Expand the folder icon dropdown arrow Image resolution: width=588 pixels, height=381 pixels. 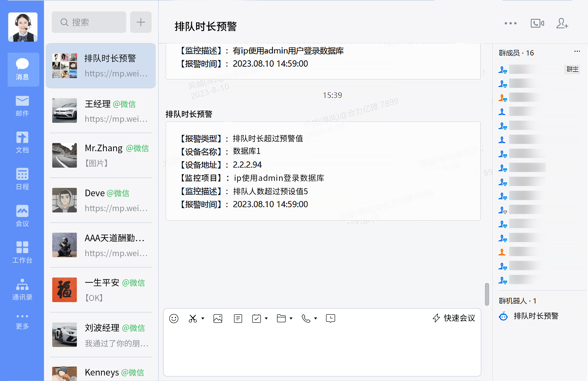[291, 318]
